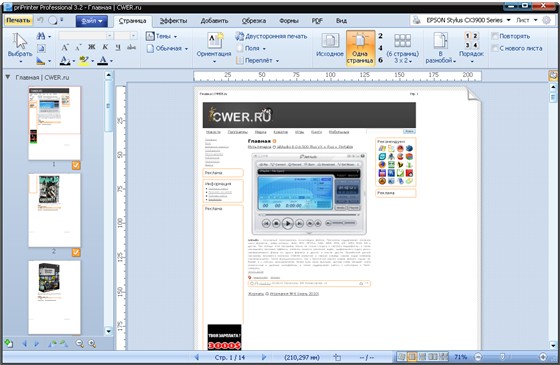Pick the 6 страниц 3x2 grid layout
Image resolution: width=560 pixels, height=365 pixels.
coord(402,41)
